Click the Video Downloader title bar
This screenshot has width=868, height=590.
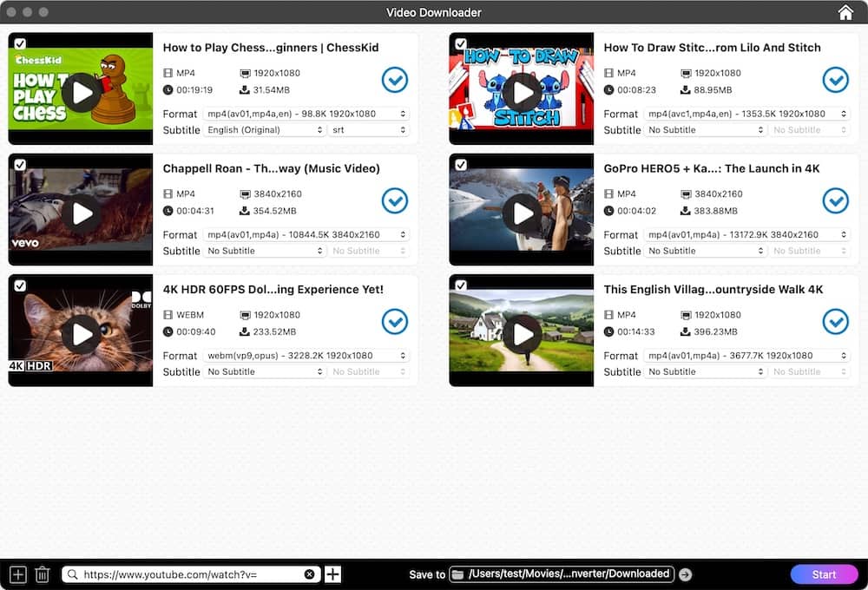[x=434, y=12]
